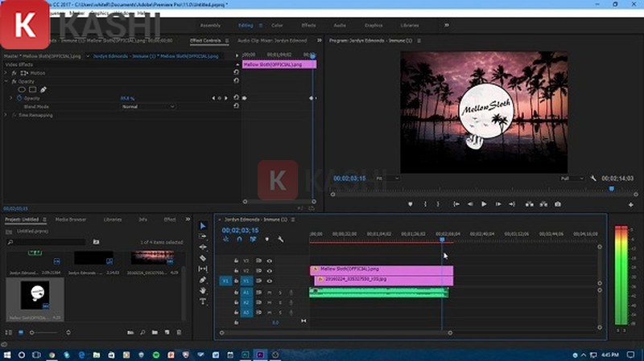Switch to the Color workspace

pos(277,26)
